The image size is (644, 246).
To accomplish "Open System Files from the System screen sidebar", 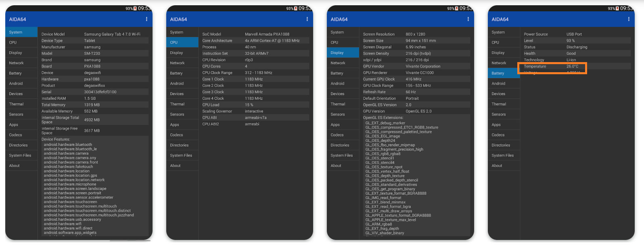I will (21, 156).
